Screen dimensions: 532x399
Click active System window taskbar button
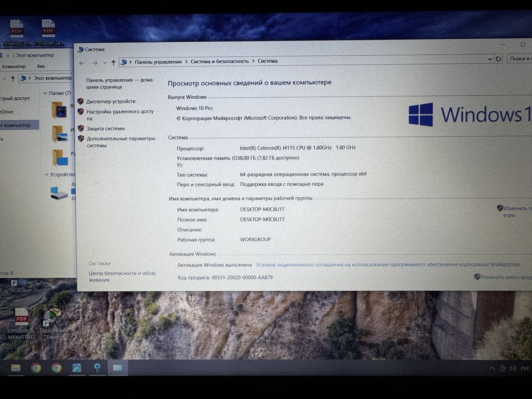[117, 368]
